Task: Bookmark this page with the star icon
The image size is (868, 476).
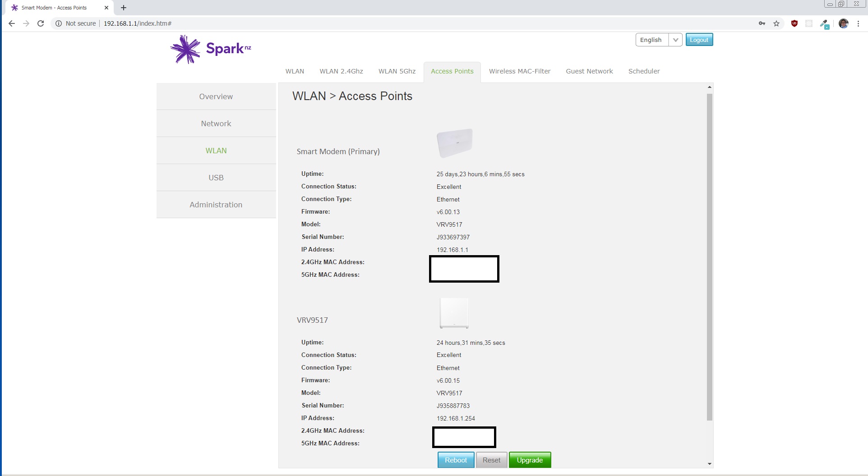Action: point(776,23)
